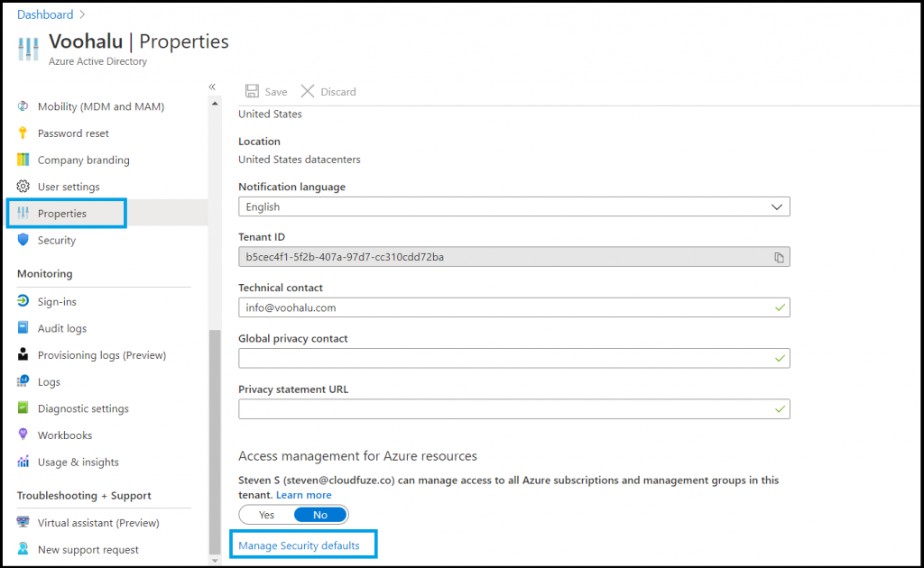
Task: Click the Technical contact input field
Action: (x=513, y=307)
